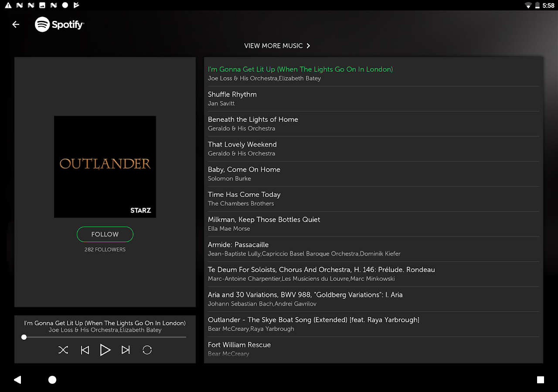Image resolution: width=558 pixels, height=392 pixels.
Task: Click the Wi-Fi status icon
Action: [528, 5]
